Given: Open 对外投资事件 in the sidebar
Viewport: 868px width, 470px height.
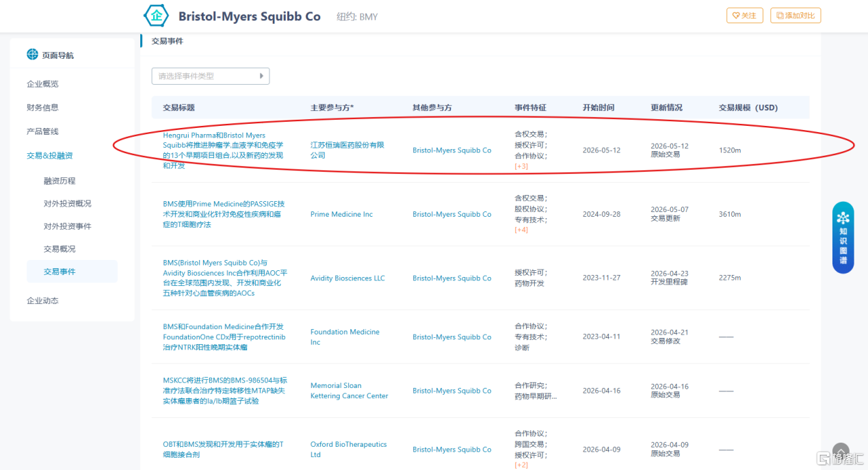Looking at the screenshot, I should pos(67,226).
